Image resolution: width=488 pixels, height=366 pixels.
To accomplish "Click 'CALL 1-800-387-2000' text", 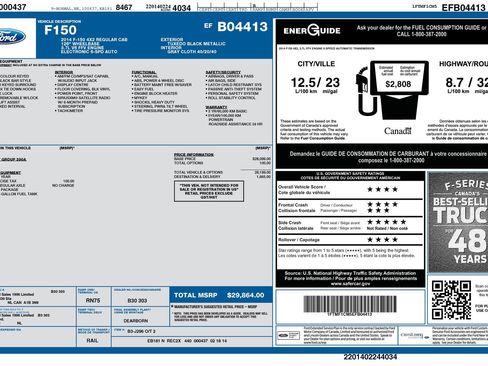I will coord(421,34).
